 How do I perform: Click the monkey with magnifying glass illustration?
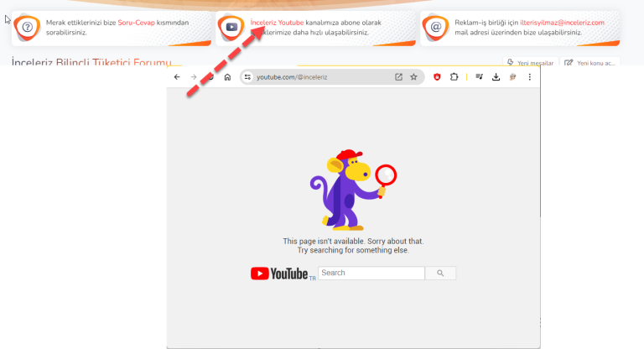click(x=353, y=190)
